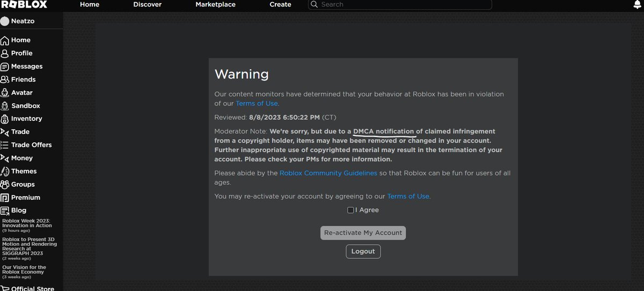Open Terms of Use link in first paragraph
Screen dimensions: 644x291
click(x=257, y=103)
